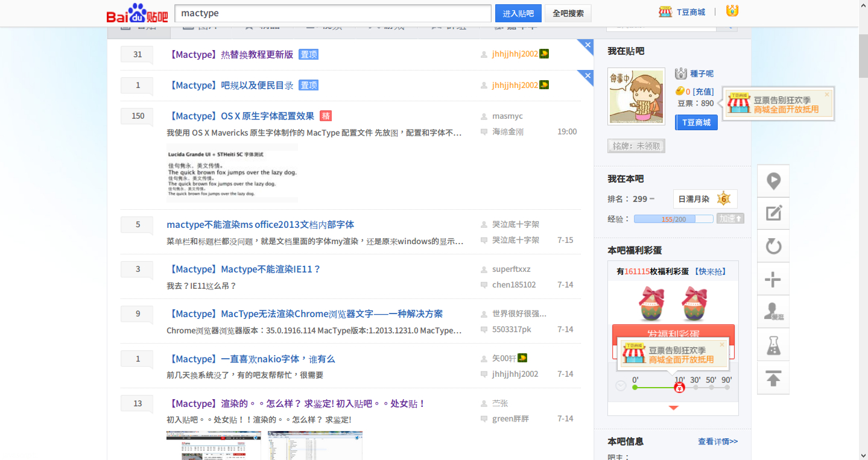Image resolution: width=868 pixels, height=460 pixels.
Task: Click the Baidu Tieba logo
Action: click(138, 13)
